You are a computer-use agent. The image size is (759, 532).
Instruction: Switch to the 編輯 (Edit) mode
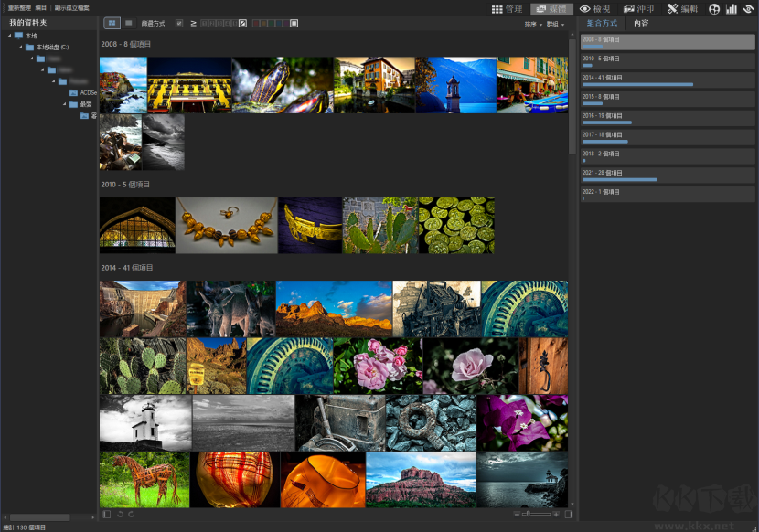coord(681,8)
